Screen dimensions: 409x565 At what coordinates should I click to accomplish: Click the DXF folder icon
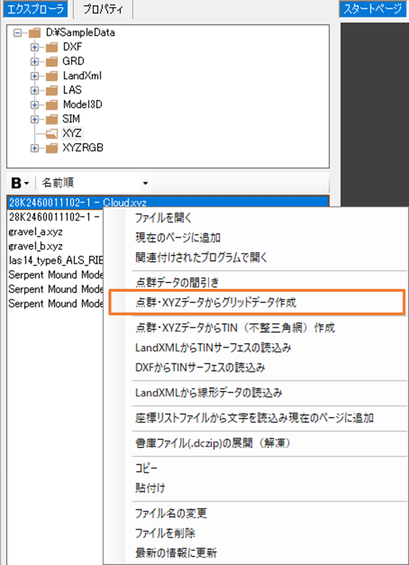52,47
